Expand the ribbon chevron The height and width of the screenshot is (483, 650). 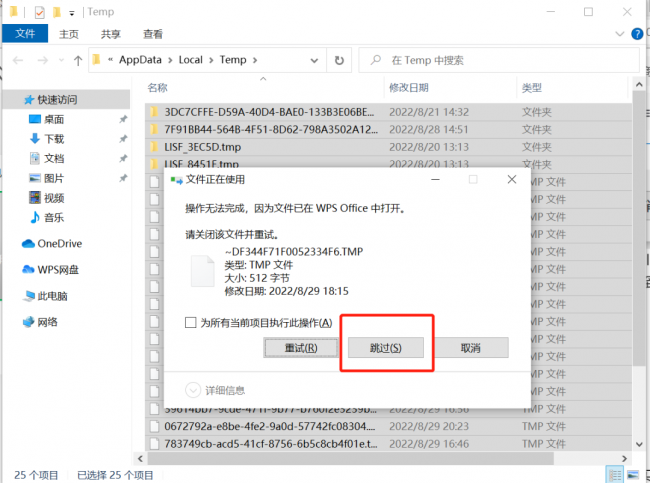click(x=620, y=34)
